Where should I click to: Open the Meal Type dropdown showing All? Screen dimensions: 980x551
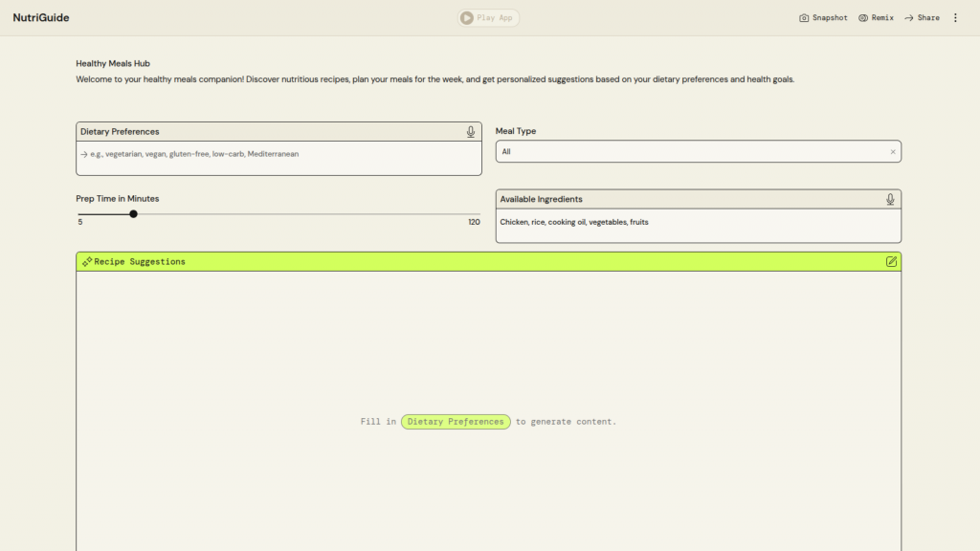click(x=689, y=151)
